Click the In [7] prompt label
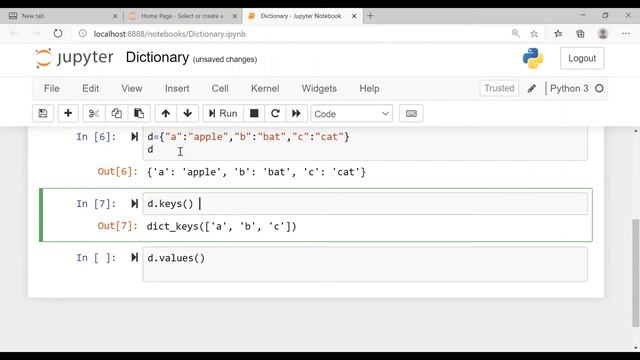The width and height of the screenshot is (640, 360). [x=96, y=203]
